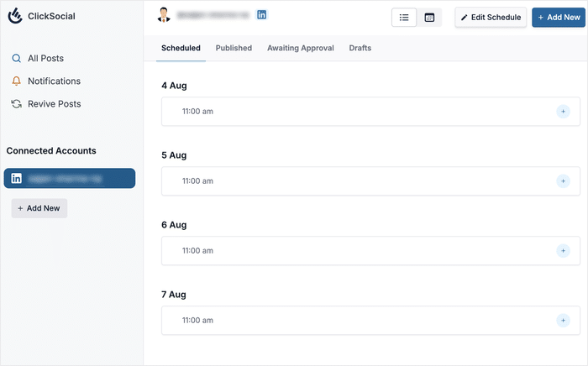
Task: Click the 11:00 am time on 6 Aug
Action: coord(197,251)
